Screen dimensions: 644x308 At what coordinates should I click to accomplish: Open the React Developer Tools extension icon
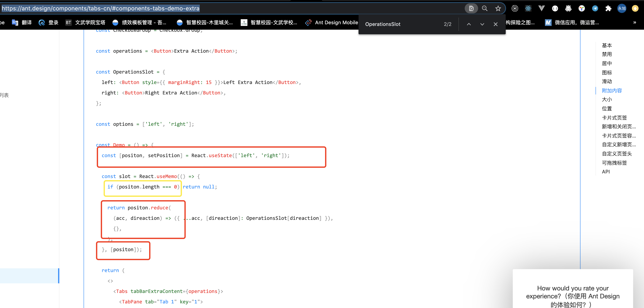click(x=528, y=9)
